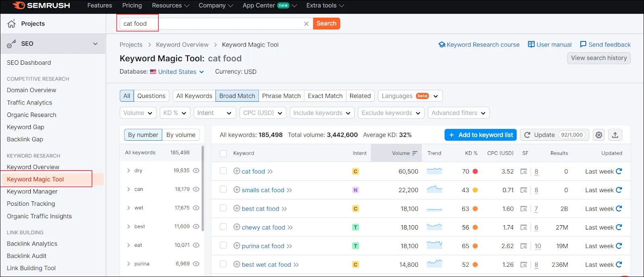This screenshot has width=644, height=277.
Task: Add cat food keyword with plus icon
Action: click(x=237, y=171)
